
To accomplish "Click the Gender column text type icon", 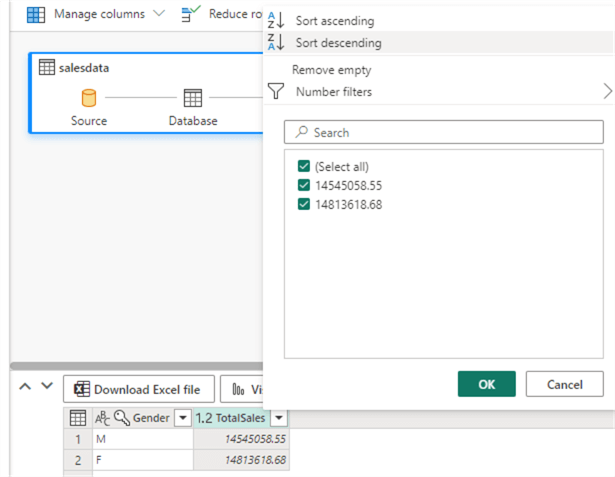I will (101, 418).
